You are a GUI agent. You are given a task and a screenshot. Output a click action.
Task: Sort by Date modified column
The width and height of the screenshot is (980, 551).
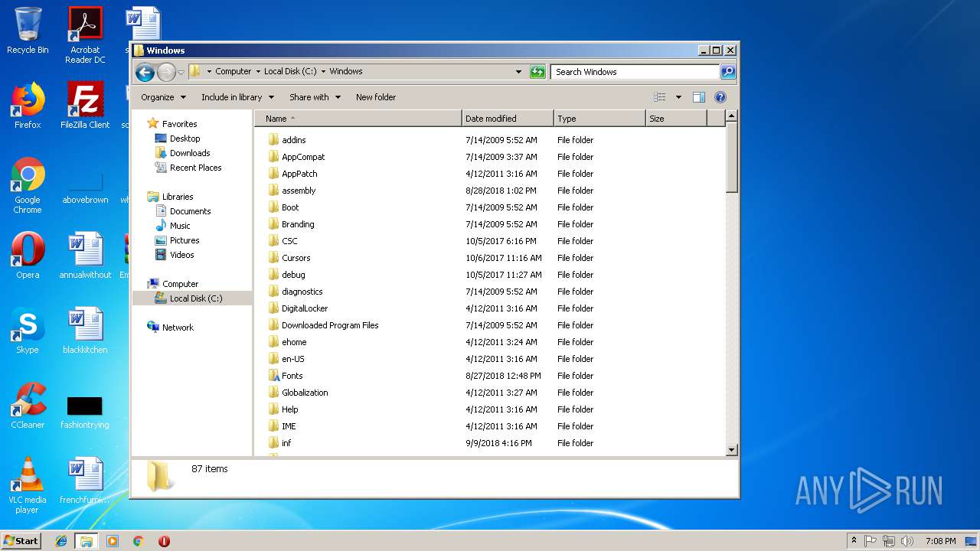point(508,119)
